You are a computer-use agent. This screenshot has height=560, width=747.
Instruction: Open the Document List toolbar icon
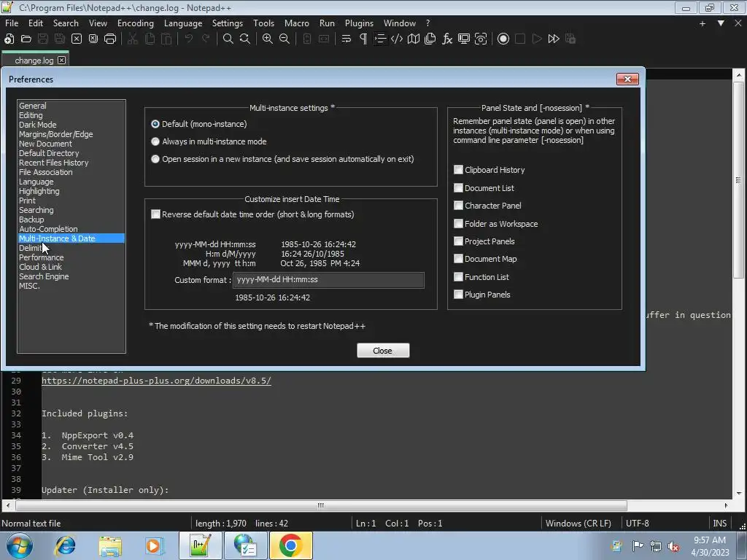(430, 39)
